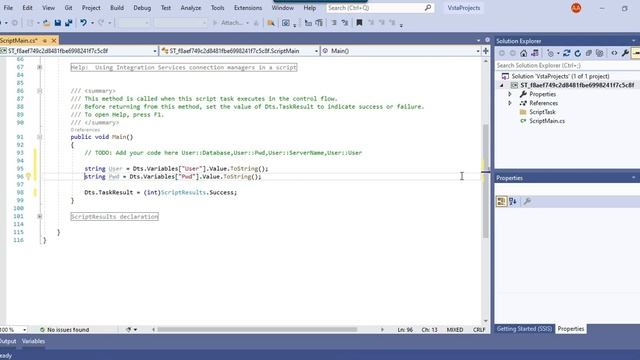Switch to the Getting Started (SSIS) tab
Viewport: 640px width, 360px height.
(x=524, y=329)
